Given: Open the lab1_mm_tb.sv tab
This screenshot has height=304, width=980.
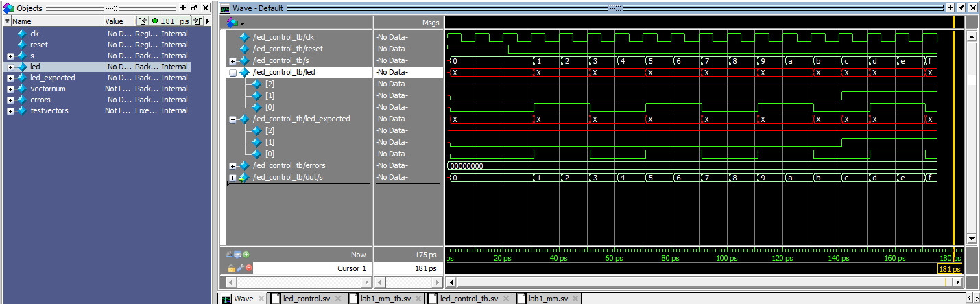Looking at the screenshot, I should click(385, 299).
